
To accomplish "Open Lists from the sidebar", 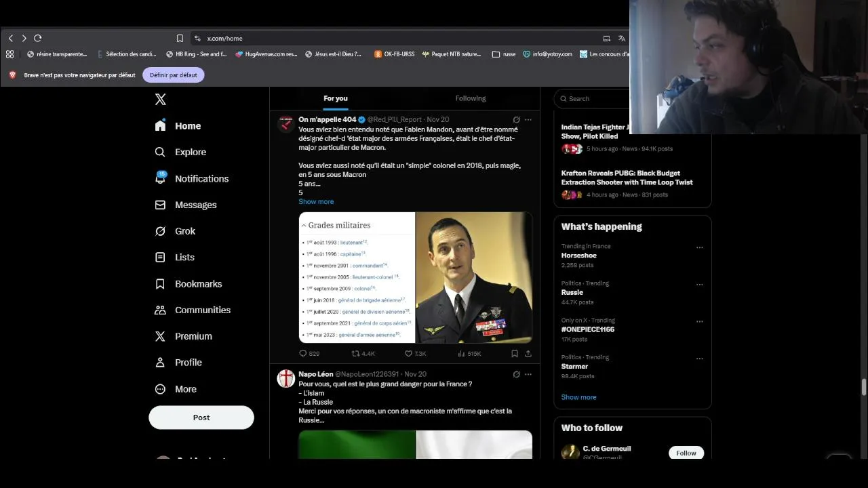I will 174,258.
